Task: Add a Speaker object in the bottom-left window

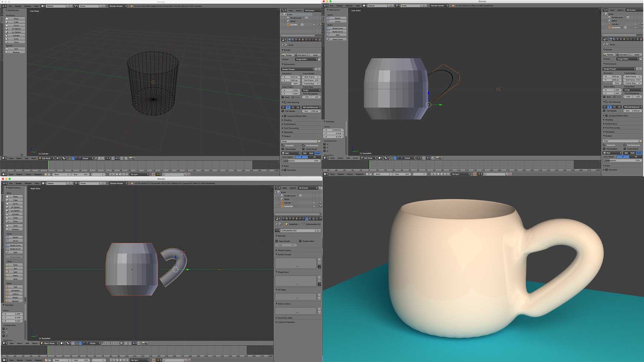Action: tap(15, 301)
